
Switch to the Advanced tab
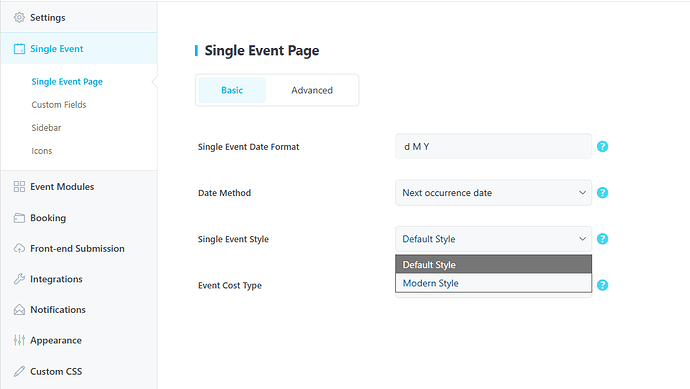click(x=312, y=90)
